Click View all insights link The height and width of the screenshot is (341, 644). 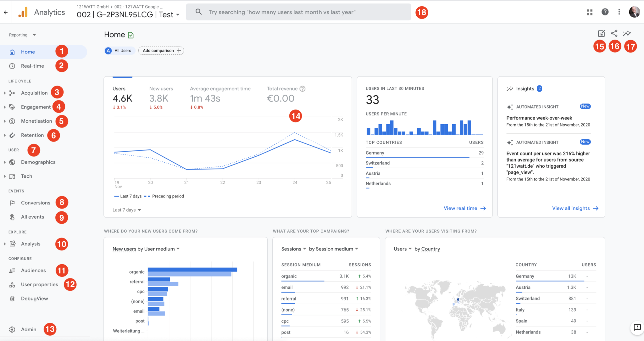point(575,209)
